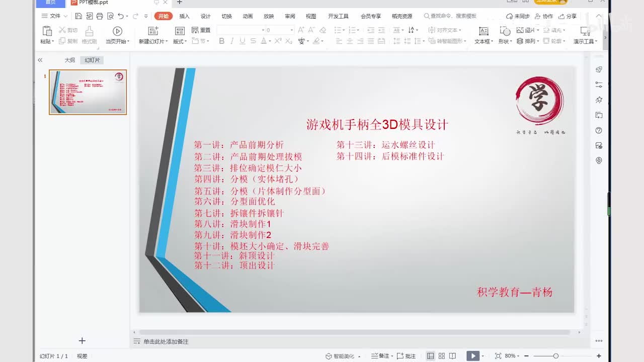644x362 pixels.
Task: Expand the quick access toolbar customize arrow
Action: coord(146,16)
